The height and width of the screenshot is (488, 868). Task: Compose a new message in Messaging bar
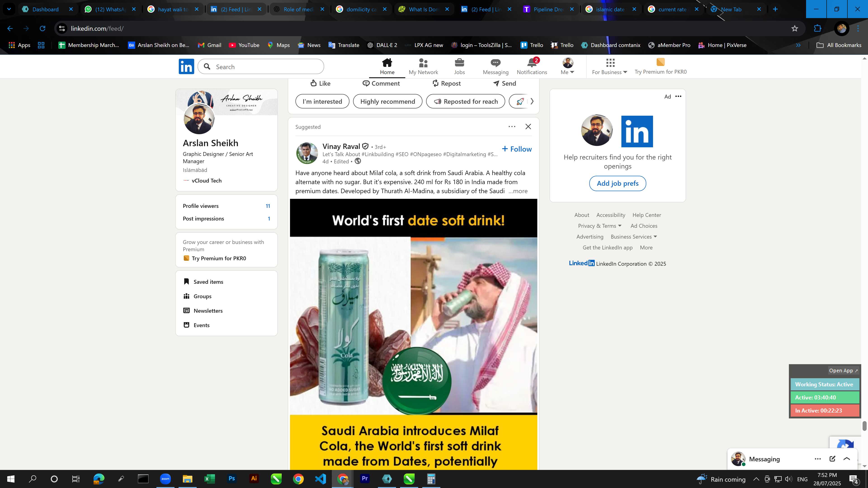pyautogui.click(x=832, y=459)
